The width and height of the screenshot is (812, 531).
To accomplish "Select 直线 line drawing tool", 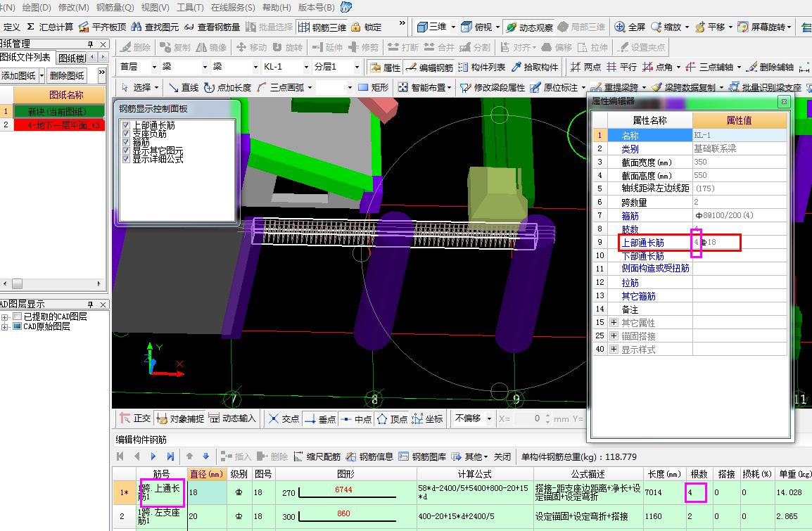I will tap(184, 87).
